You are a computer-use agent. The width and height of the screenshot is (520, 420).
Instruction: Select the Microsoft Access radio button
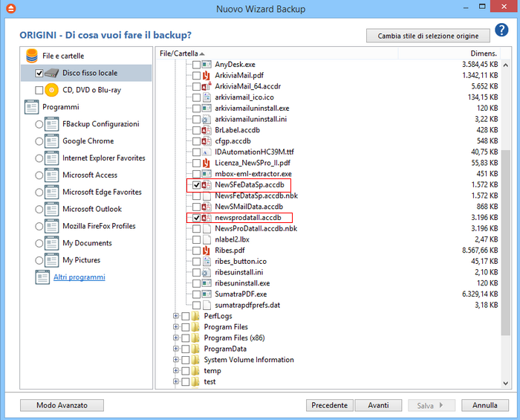tap(39, 175)
